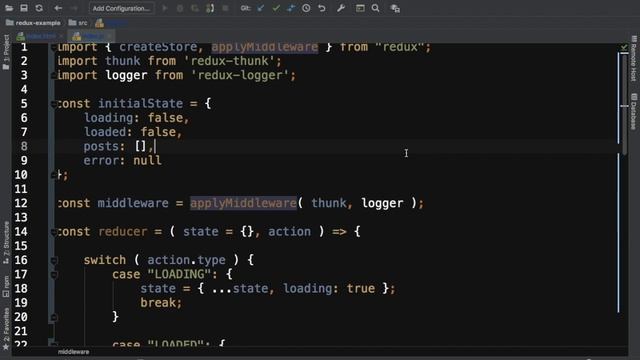Select the src folder breadcrumb
This screenshot has width=640, height=360.
pyautogui.click(x=78, y=23)
